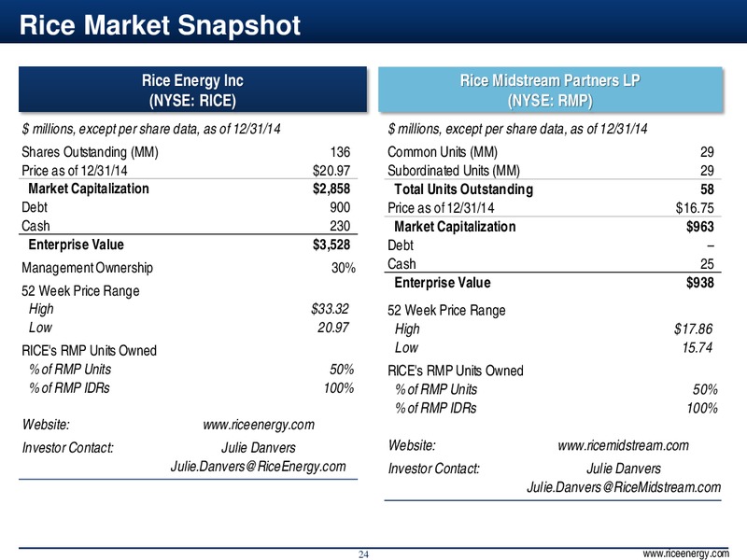Select the RMP enterprise value $938
Screen dimensions: 747x560
click(x=699, y=283)
